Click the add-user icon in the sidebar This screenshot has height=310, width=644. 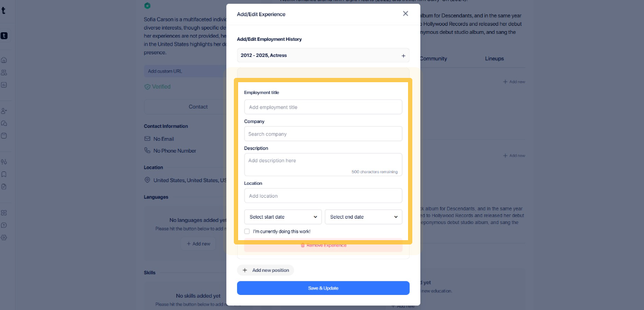pyautogui.click(x=4, y=111)
